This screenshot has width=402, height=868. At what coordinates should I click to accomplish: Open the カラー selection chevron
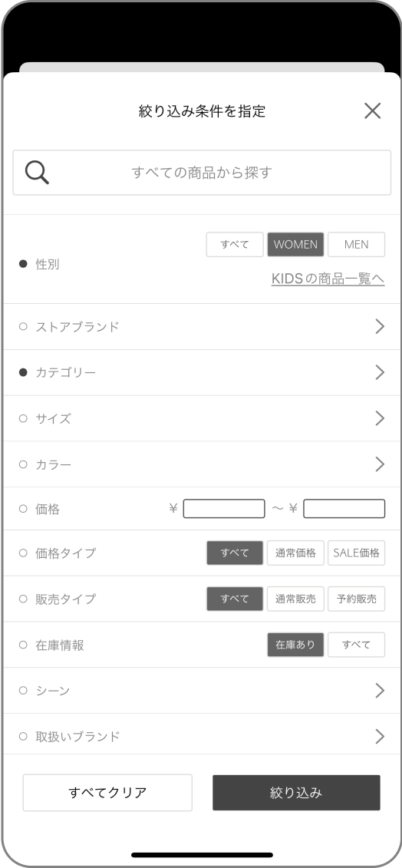coord(379,464)
